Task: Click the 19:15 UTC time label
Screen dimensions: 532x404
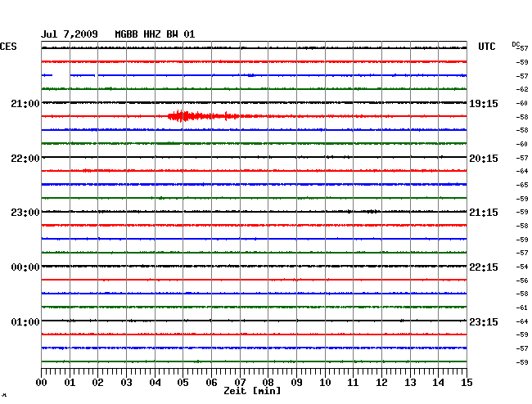Action: tap(484, 103)
